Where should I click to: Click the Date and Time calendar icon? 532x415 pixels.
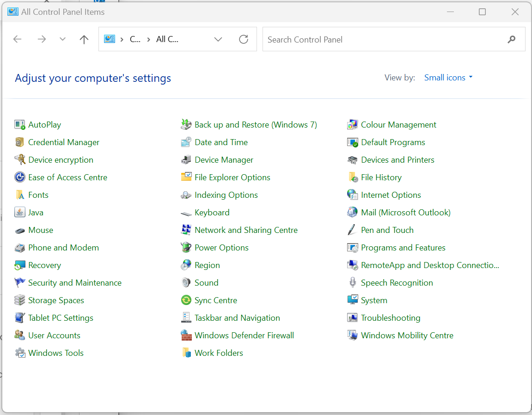(186, 142)
